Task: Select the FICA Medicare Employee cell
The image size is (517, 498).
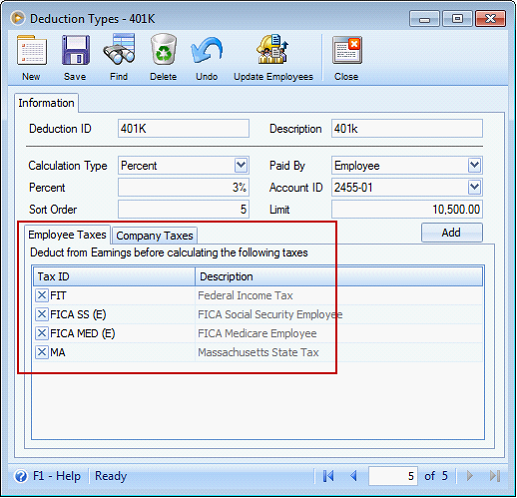Action: coord(339,333)
